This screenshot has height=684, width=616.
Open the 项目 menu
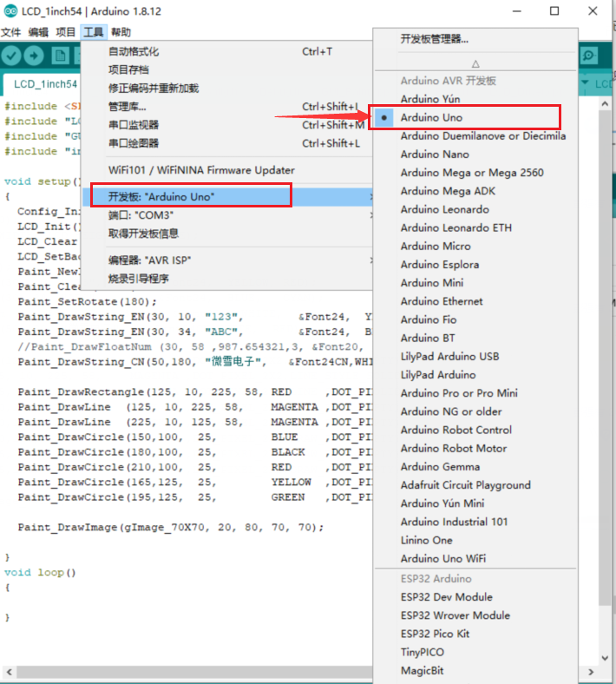[66, 32]
